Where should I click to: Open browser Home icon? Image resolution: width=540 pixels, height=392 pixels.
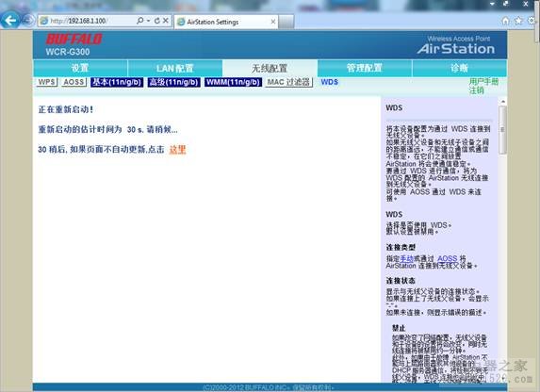505,21
